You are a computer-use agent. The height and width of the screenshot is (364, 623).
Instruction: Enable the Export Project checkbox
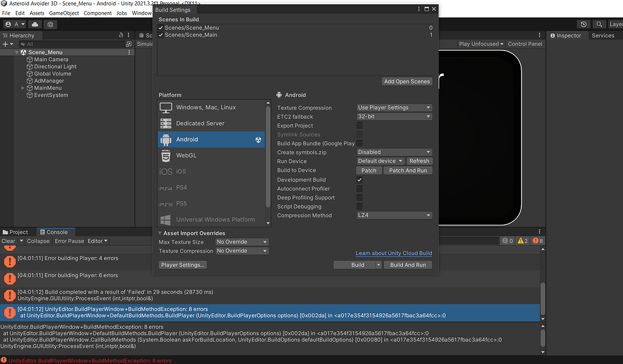click(359, 125)
